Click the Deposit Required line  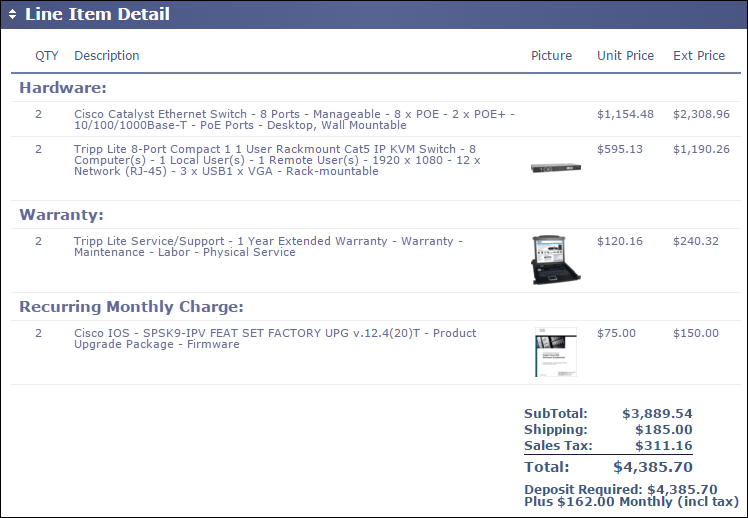click(x=621, y=490)
